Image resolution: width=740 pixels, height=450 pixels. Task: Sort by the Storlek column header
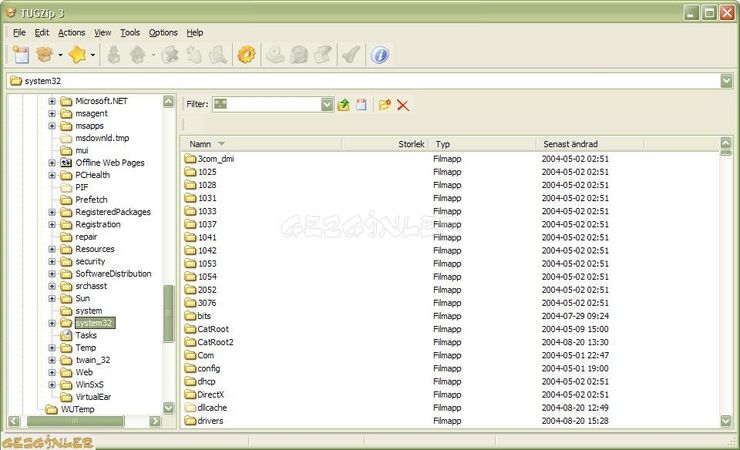coord(385,144)
